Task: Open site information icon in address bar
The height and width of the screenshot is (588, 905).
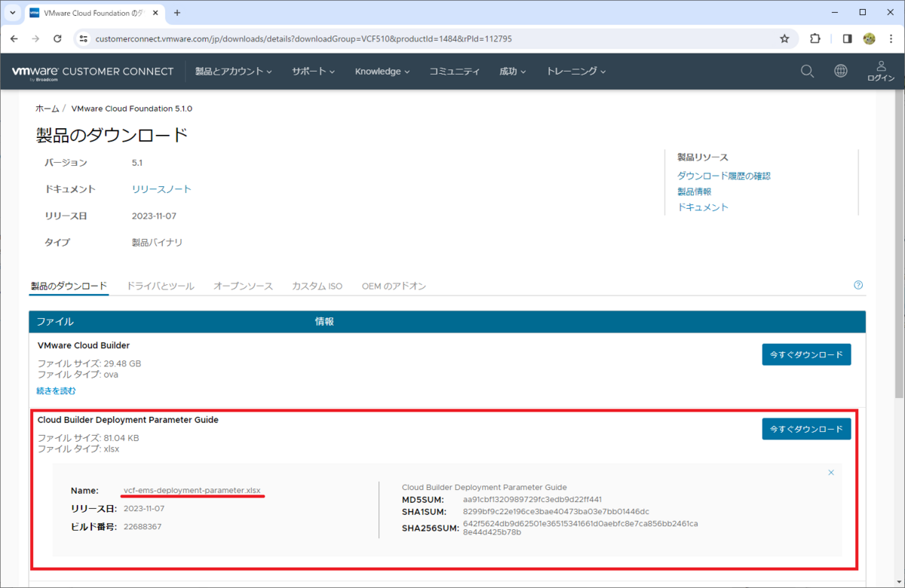Action: pyautogui.click(x=84, y=38)
